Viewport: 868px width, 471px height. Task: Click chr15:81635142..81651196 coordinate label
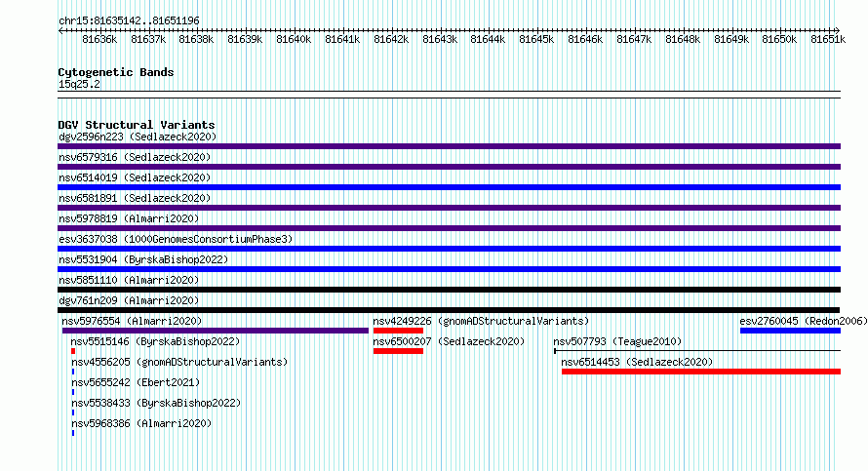point(129,21)
